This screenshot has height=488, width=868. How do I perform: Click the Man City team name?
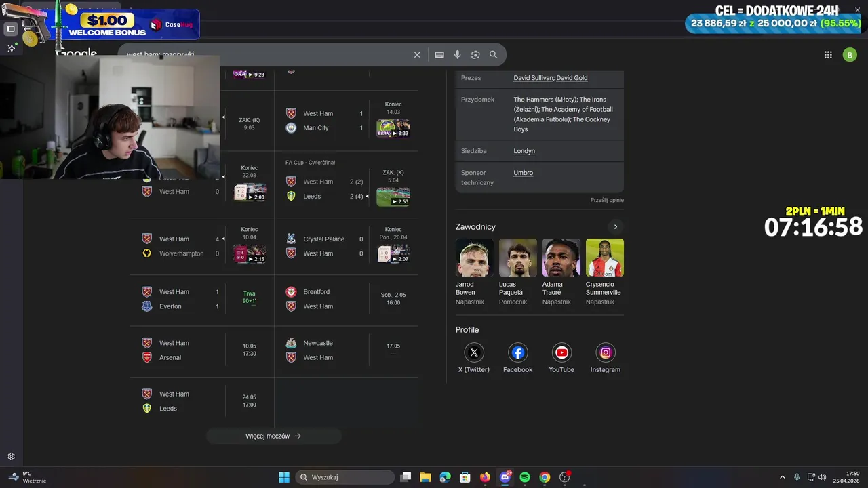pos(316,128)
